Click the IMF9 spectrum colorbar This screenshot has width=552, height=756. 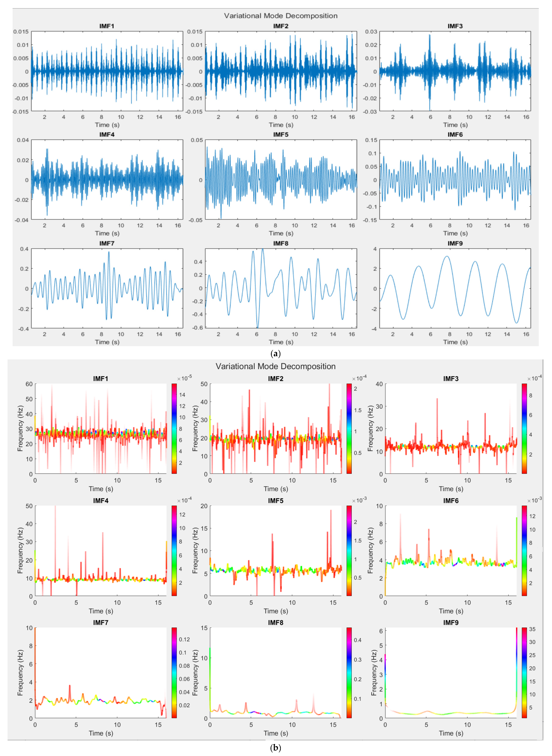pos(524,673)
